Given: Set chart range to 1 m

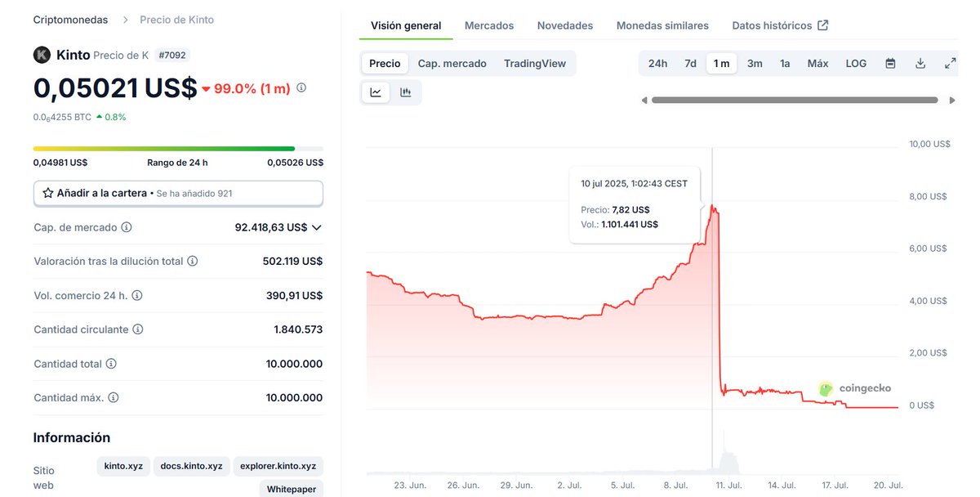Looking at the screenshot, I should pos(721,63).
